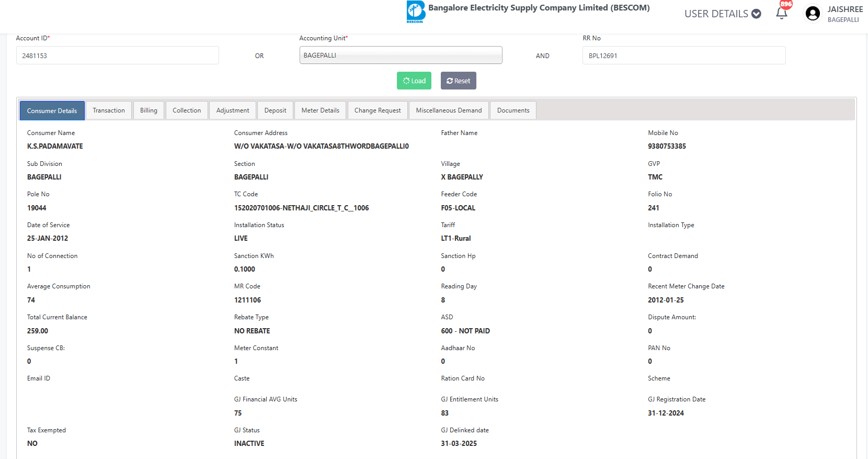Switch to the Documents tab
Viewport: 868px width, 459px height.
(513, 110)
